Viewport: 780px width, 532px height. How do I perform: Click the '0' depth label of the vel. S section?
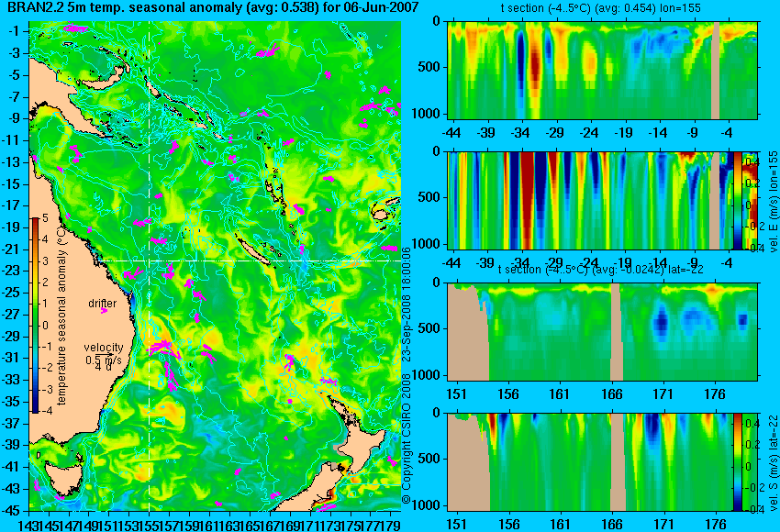(x=436, y=413)
